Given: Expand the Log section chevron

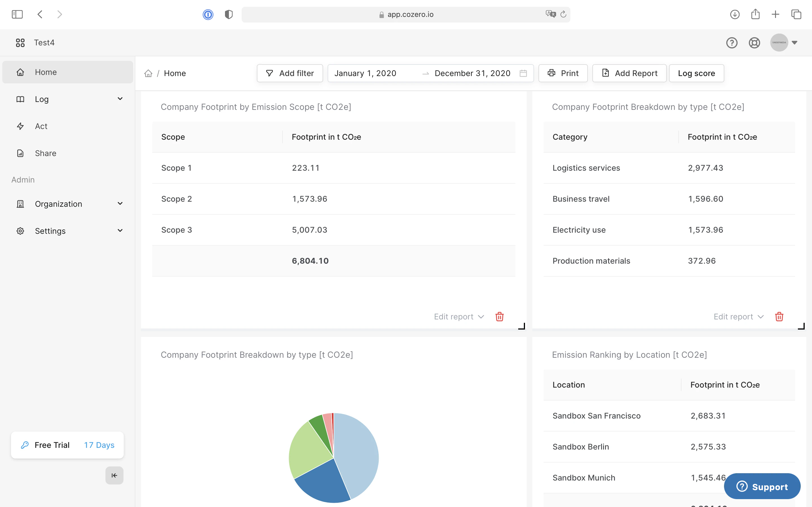Looking at the screenshot, I should [120, 99].
